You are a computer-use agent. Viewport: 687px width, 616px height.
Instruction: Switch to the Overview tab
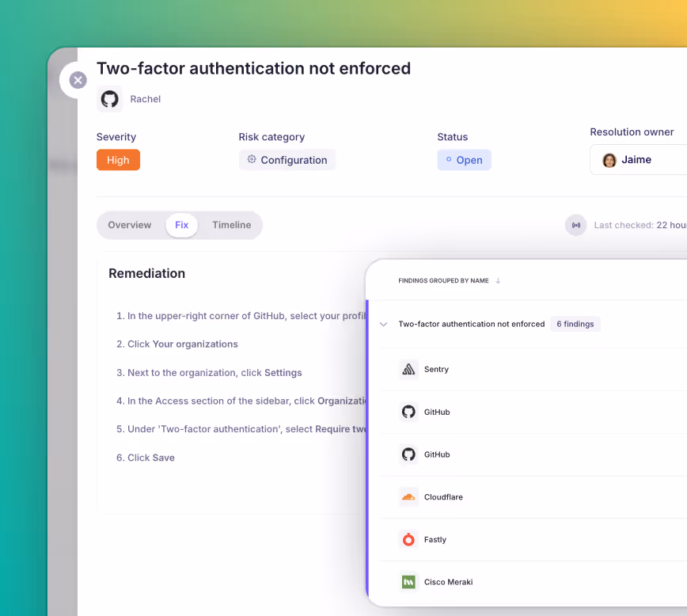pyautogui.click(x=130, y=225)
